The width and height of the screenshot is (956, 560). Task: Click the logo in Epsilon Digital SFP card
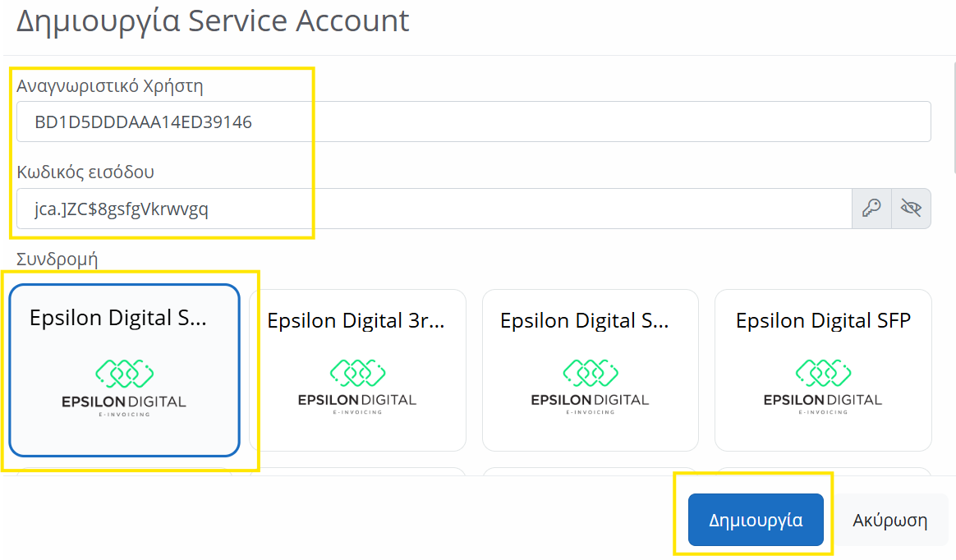823,386
